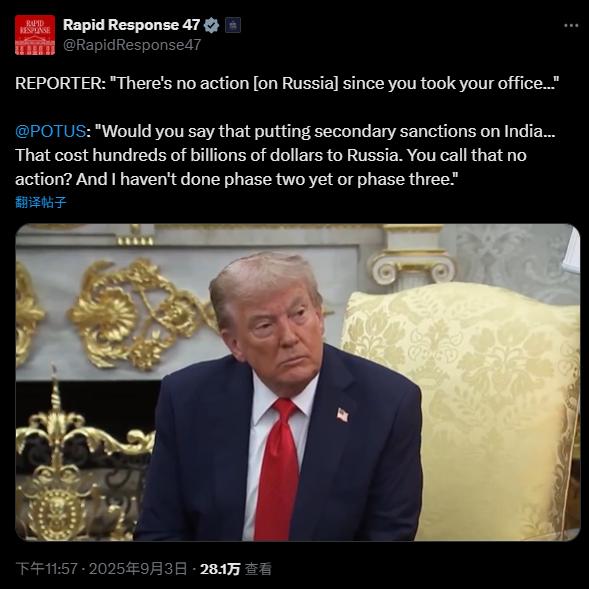
Task: Click the "Would you say that putting" text line
Action: coord(285,131)
